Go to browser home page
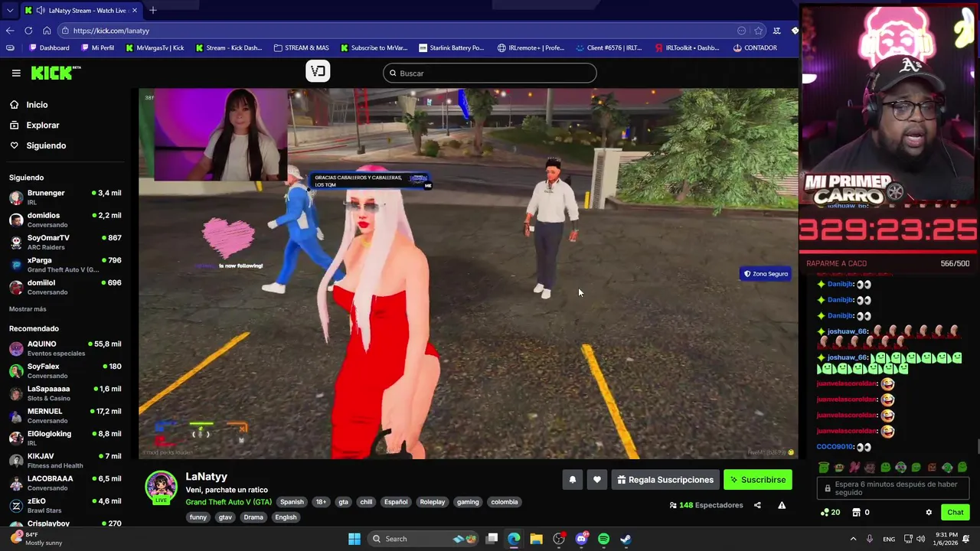The width and height of the screenshot is (980, 551). (x=47, y=31)
